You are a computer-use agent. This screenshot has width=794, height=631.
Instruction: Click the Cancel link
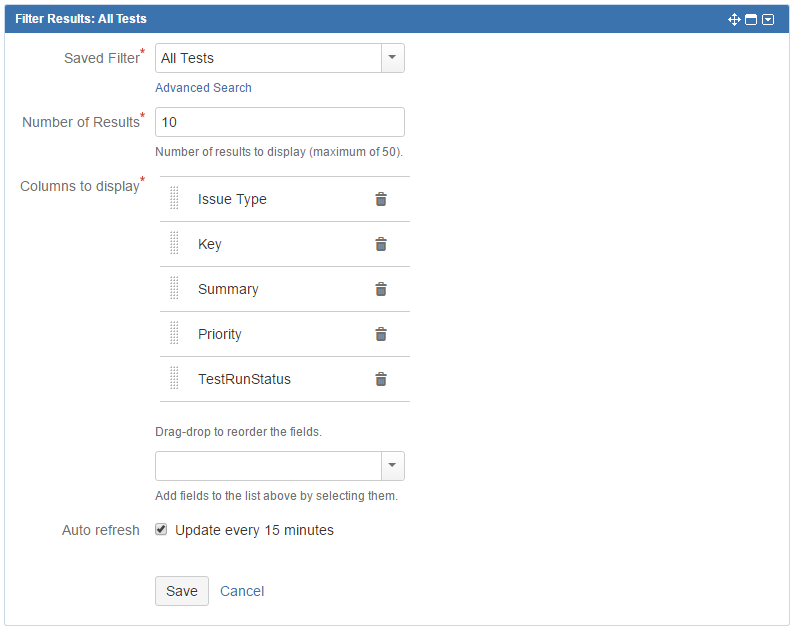(242, 591)
